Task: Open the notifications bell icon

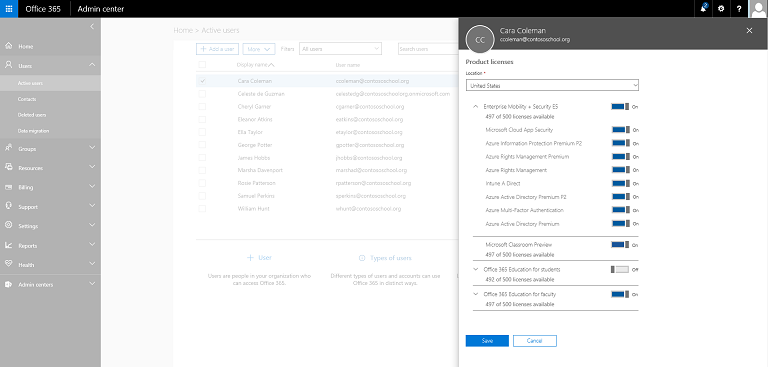Action: pyautogui.click(x=703, y=8)
